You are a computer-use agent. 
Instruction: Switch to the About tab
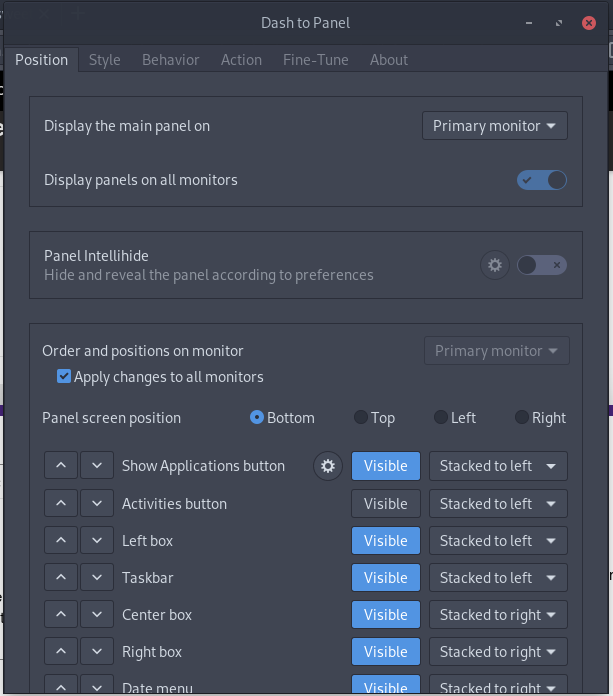(x=388, y=59)
